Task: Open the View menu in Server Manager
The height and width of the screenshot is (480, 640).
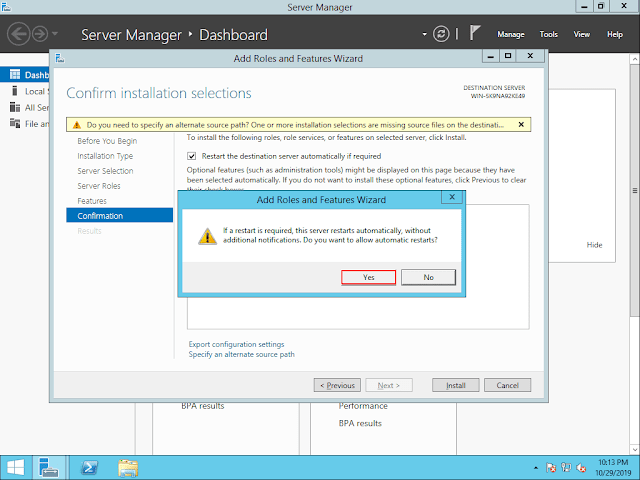Action: coord(582,34)
